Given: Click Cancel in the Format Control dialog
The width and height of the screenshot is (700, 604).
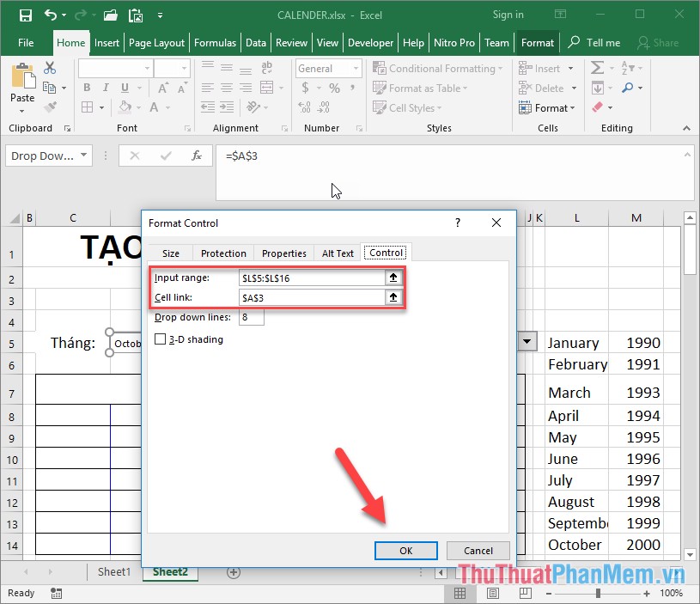Looking at the screenshot, I should [478, 551].
